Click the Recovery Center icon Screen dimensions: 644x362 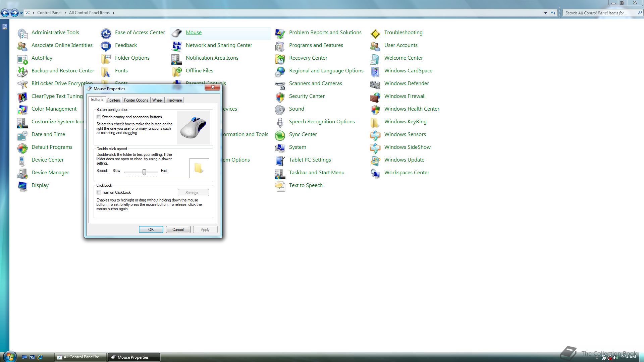[280, 59]
